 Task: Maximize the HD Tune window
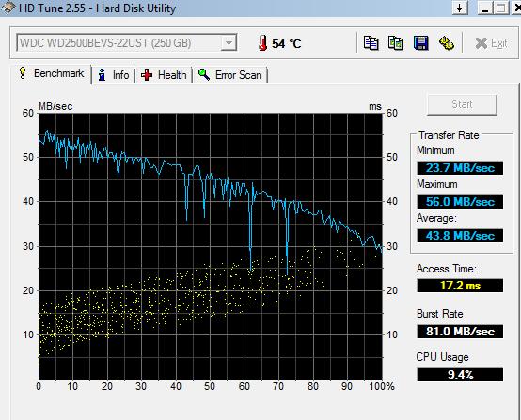500,8
